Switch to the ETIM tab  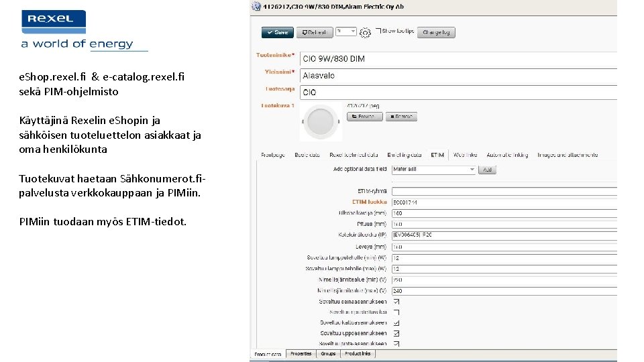437,155
